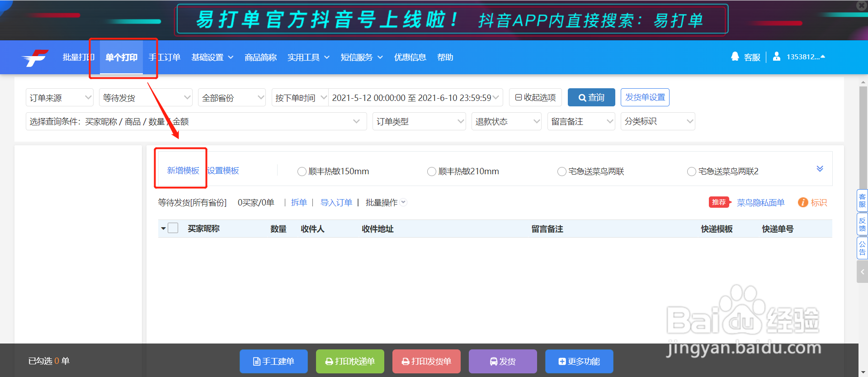Viewport: 868px width, 377px height.
Task: Click scrollbar down arrow
Action: click(863, 372)
